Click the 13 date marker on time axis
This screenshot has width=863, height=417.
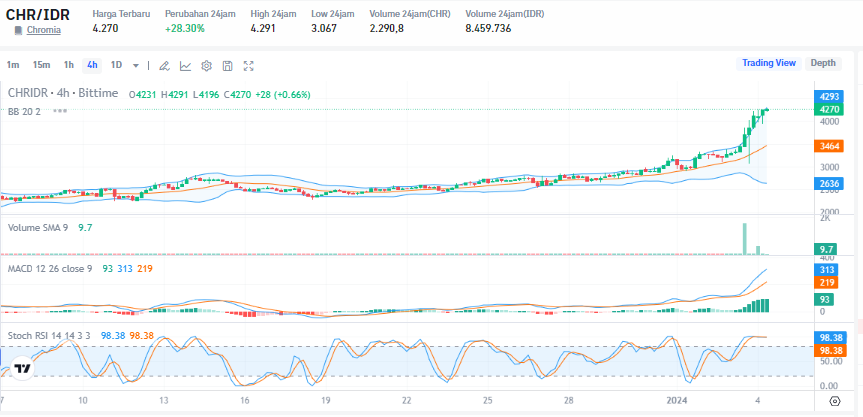[163, 400]
